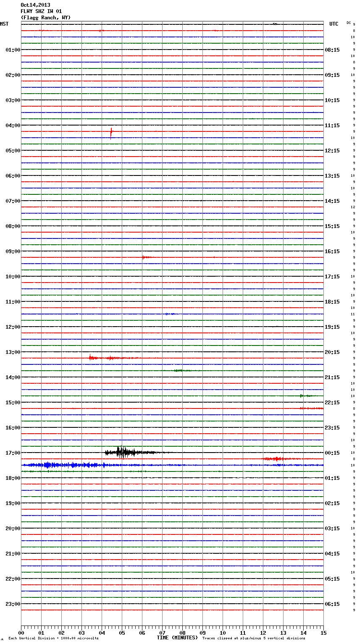Viewport: 357px width, 644px height.
Task: Select the 04:00 MST row label
Action: pyautogui.click(x=13, y=126)
